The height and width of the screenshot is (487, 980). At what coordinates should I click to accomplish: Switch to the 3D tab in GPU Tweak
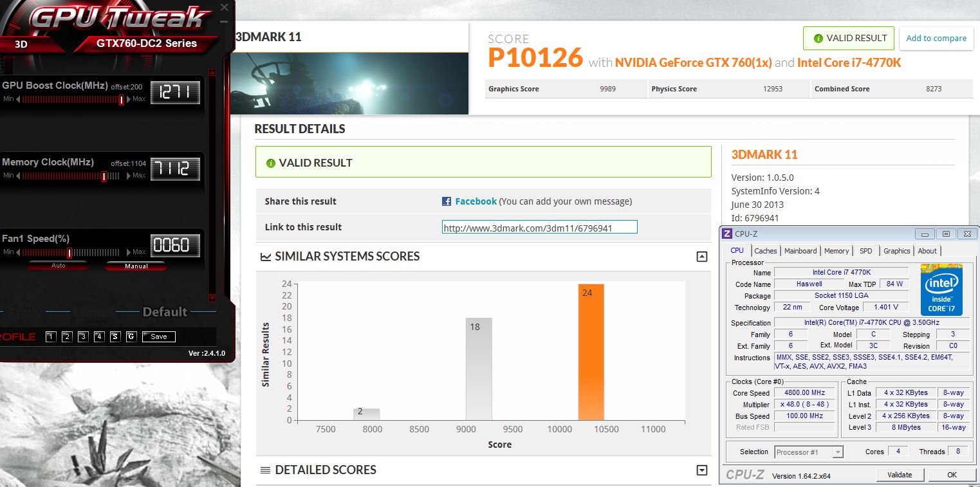pos(21,44)
